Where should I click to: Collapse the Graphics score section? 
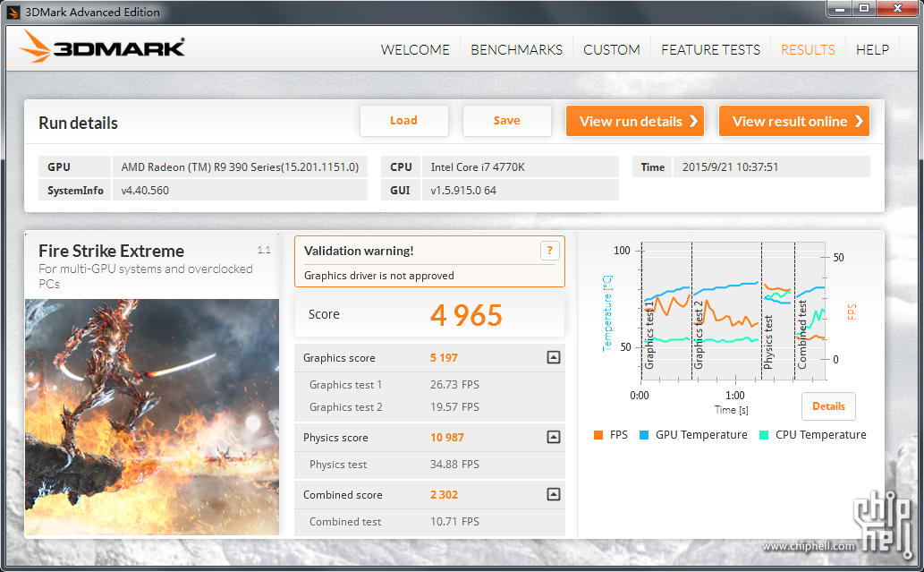pyautogui.click(x=554, y=357)
